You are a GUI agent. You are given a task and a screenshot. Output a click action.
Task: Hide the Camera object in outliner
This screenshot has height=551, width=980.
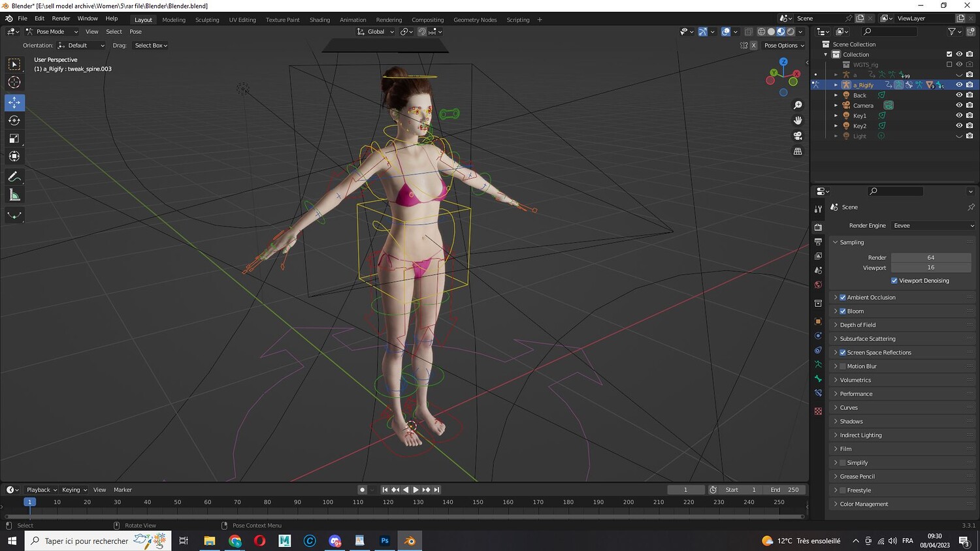[959, 105]
